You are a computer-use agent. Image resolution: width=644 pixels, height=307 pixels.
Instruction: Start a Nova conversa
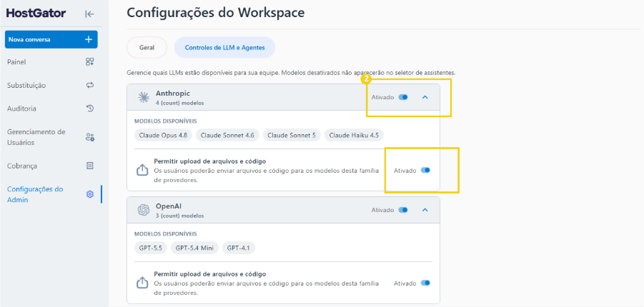click(51, 40)
